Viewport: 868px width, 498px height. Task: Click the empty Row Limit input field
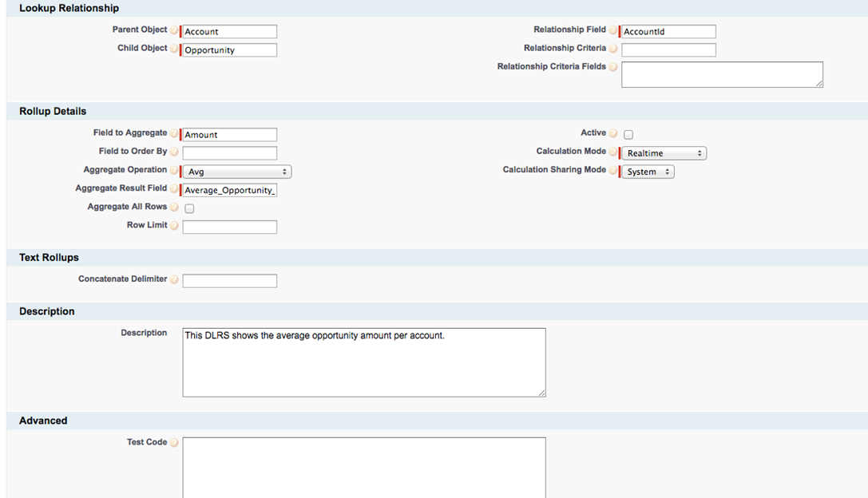(x=229, y=227)
